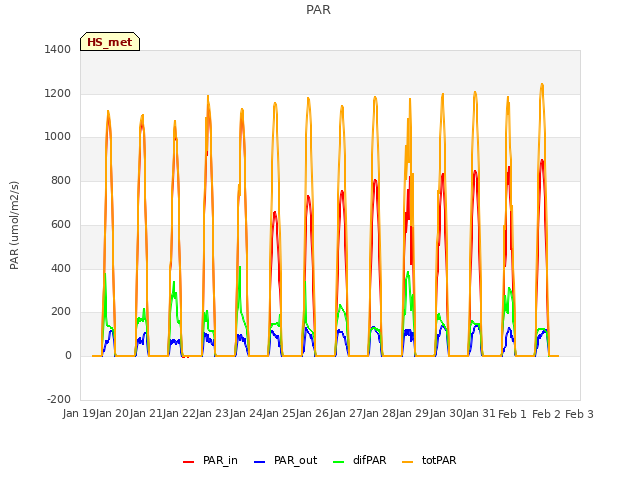Viewport: 640px width, 480px height.
Task: Click the blue PAR_out legend swatch
Action: (260, 462)
